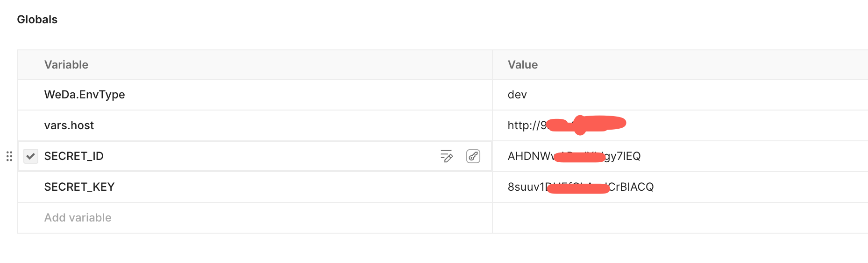The image size is (868, 263).
Task: Click the SECRET_ID value starting with AHDNW
Action: 574,156
